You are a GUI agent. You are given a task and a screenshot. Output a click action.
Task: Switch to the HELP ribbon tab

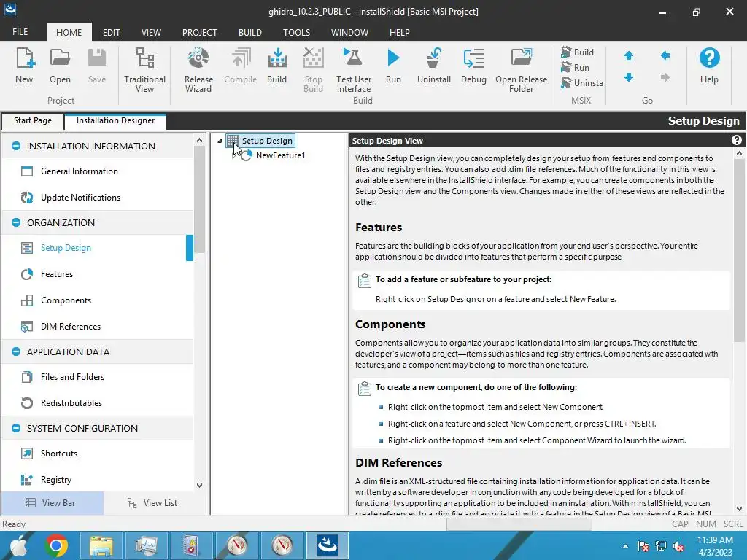tap(399, 32)
